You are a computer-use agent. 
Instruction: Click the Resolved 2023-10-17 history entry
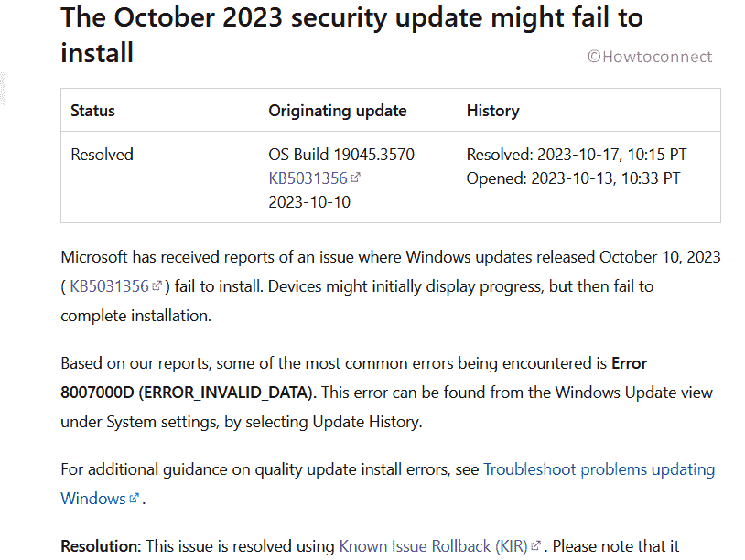pyautogui.click(x=577, y=155)
